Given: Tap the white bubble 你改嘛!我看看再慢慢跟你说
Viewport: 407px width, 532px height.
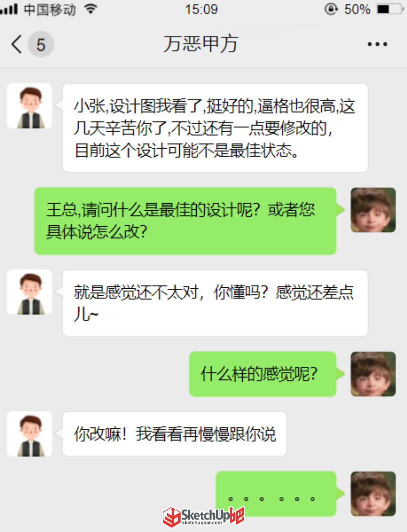Looking at the screenshot, I should (175, 434).
